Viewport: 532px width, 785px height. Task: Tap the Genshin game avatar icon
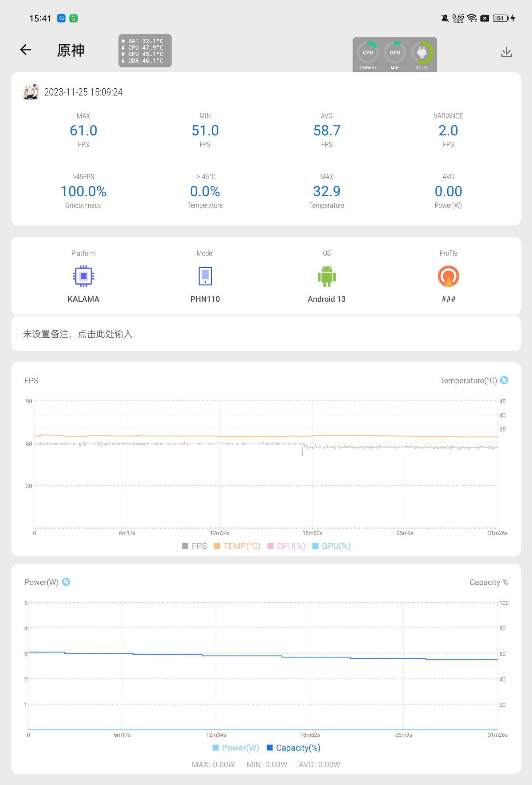click(x=31, y=92)
